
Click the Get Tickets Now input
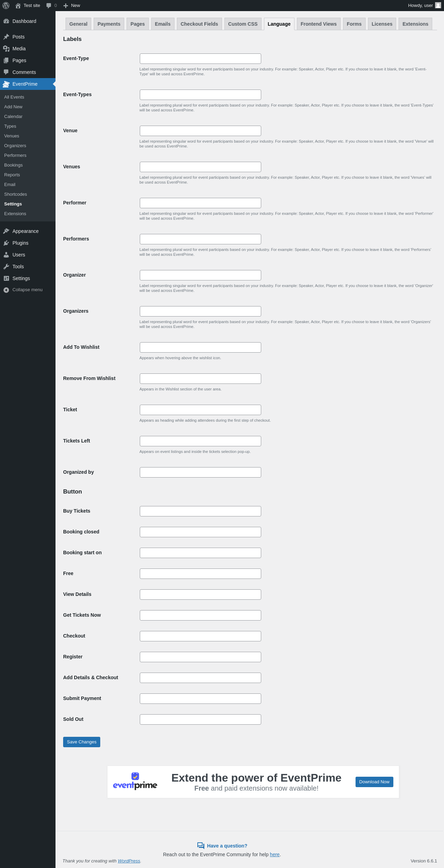click(200, 615)
